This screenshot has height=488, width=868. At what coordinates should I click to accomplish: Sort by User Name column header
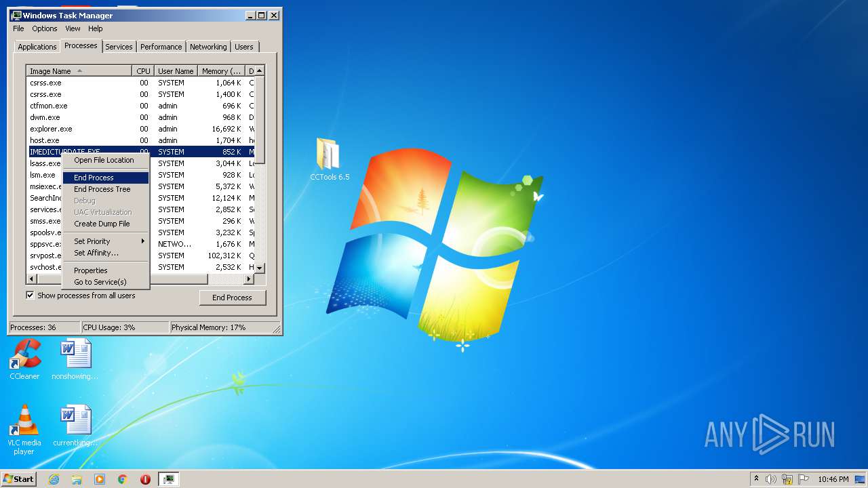(x=176, y=71)
